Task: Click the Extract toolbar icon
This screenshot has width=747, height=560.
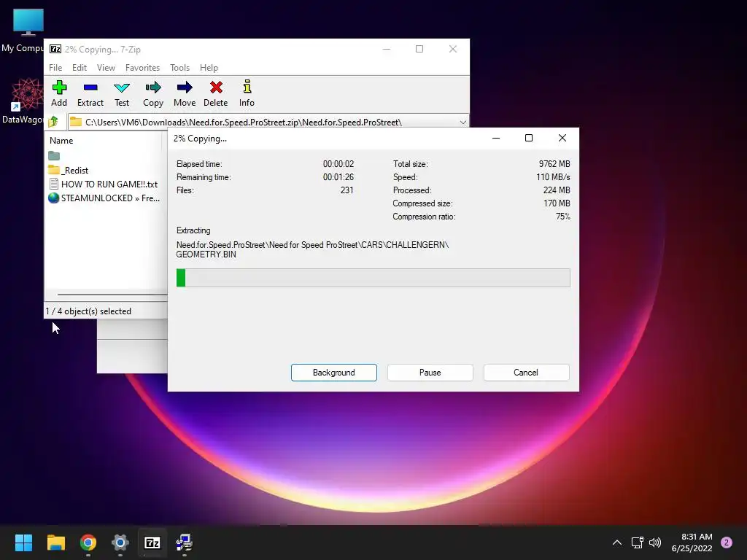Action: 90,93
